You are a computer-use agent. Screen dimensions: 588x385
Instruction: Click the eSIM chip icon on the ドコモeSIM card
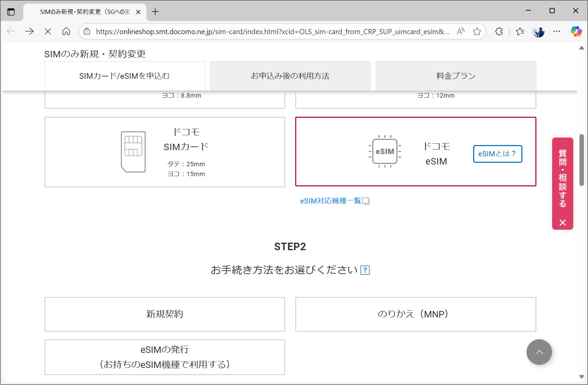point(384,151)
